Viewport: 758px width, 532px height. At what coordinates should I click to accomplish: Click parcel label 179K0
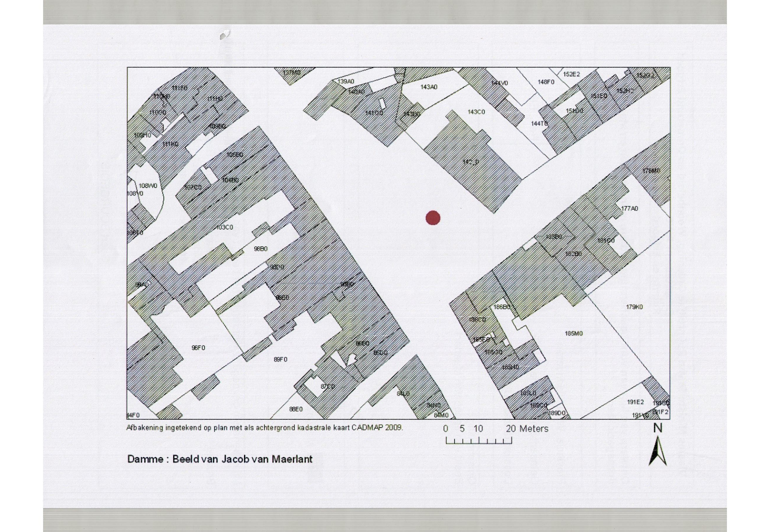pyautogui.click(x=634, y=307)
